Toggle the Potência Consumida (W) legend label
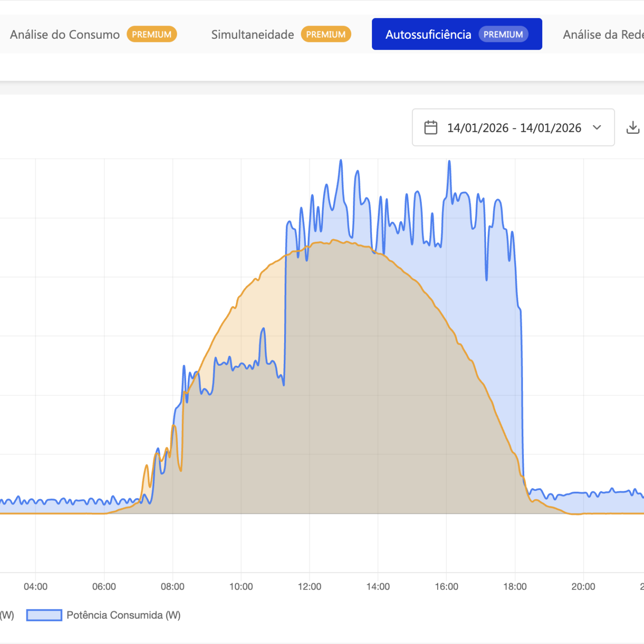 123,615
